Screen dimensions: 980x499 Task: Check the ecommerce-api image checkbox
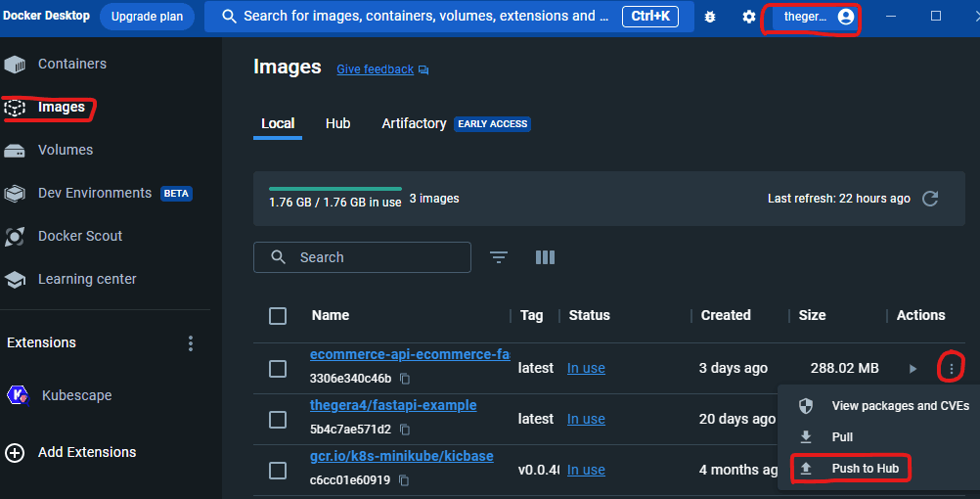[278, 369]
